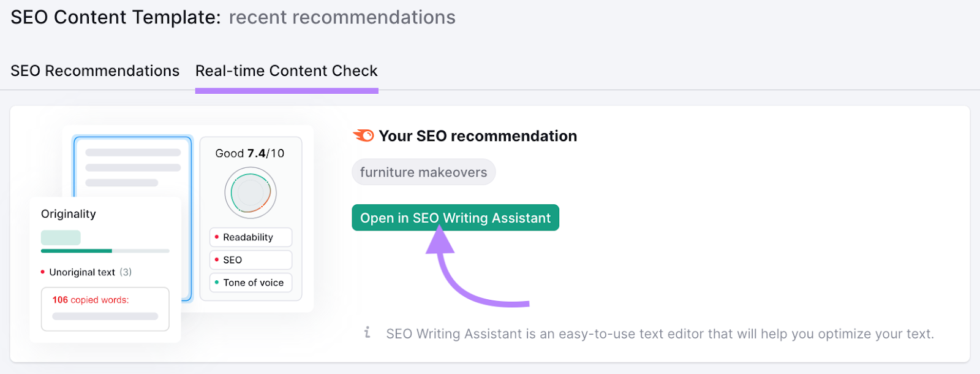980x374 pixels.
Task: Click the Tone of voice check pill
Action: pyautogui.click(x=251, y=283)
